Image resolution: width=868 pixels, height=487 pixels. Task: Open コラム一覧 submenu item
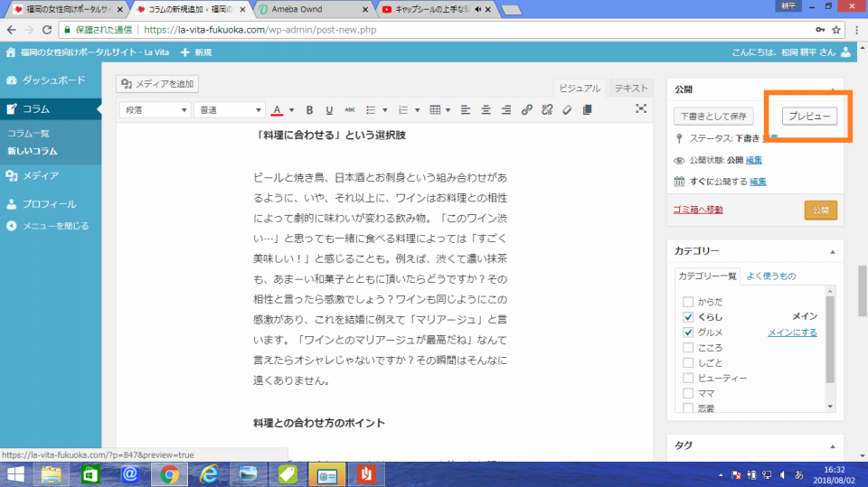tap(28, 134)
